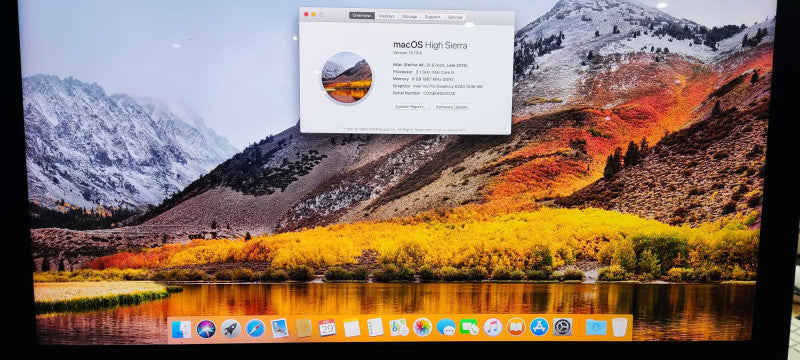800x360 pixels.
Task: Switch to the Storage tab
Action: [410, 16]
